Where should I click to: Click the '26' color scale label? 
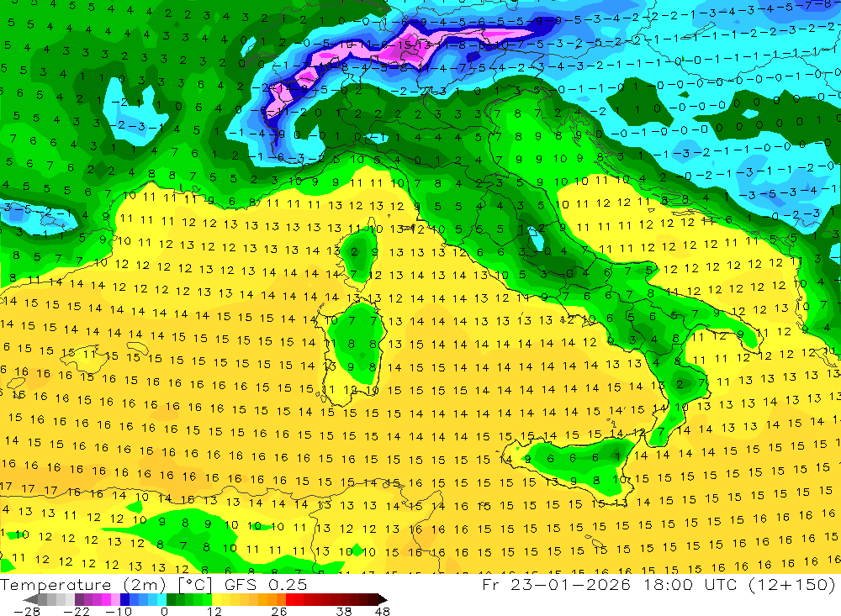(x=279, y=612)
